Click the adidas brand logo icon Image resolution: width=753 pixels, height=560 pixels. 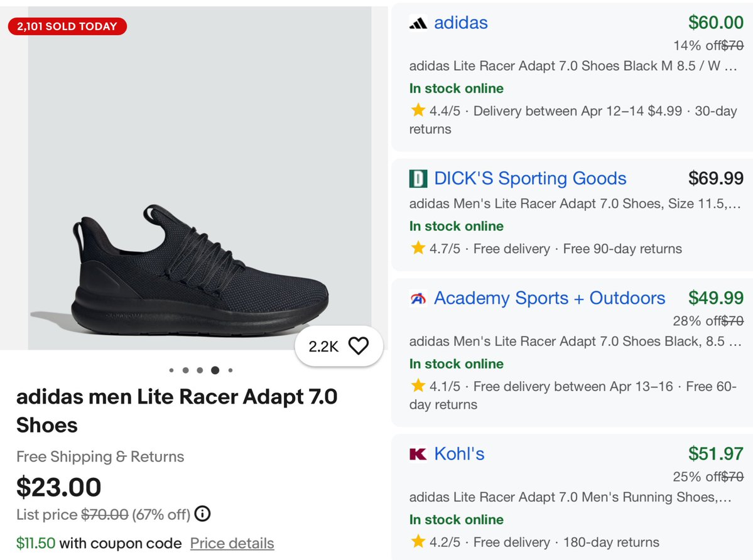[418, 23]
